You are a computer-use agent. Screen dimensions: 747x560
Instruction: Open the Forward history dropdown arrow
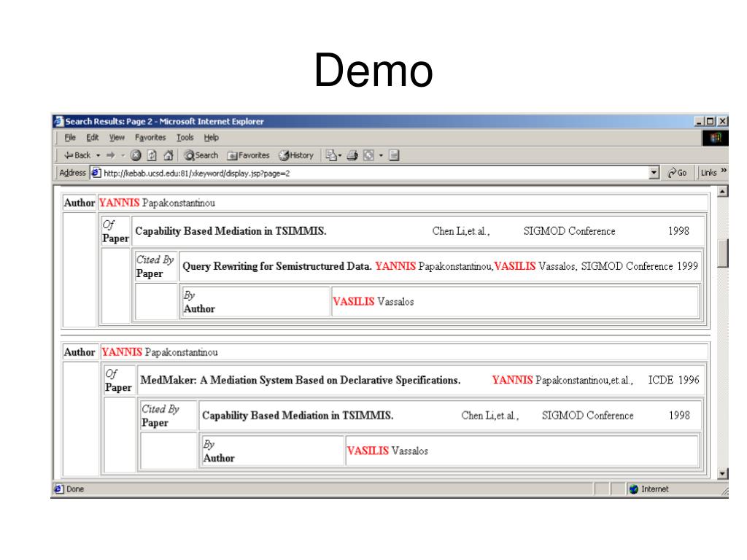click(123, 155)
